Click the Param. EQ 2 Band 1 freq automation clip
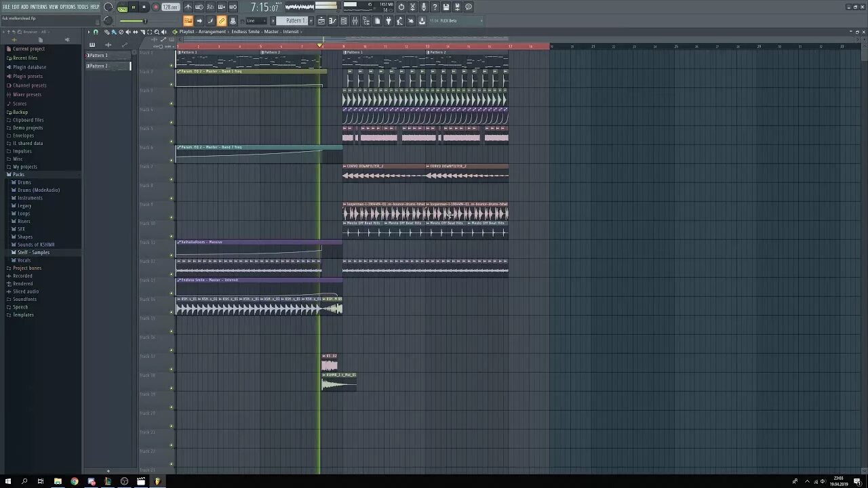 point(251,78)
